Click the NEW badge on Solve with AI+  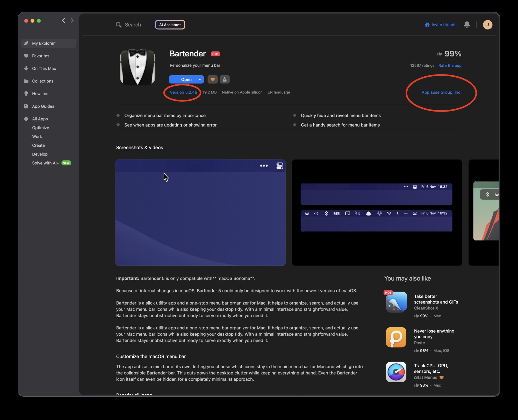coord(66,163)
